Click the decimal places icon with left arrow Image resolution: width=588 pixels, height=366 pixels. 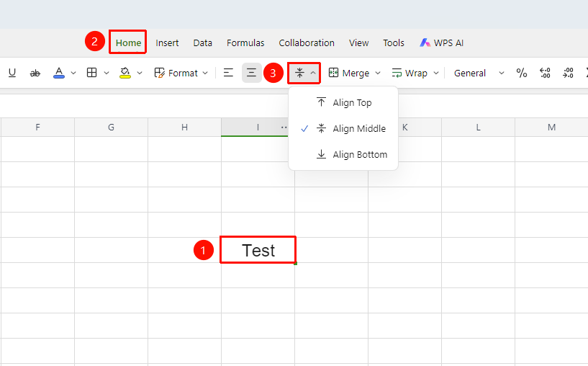545,73
